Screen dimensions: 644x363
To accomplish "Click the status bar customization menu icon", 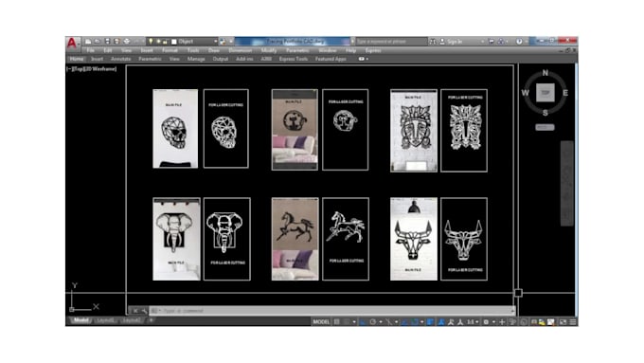I will click(x=573, y=322).
